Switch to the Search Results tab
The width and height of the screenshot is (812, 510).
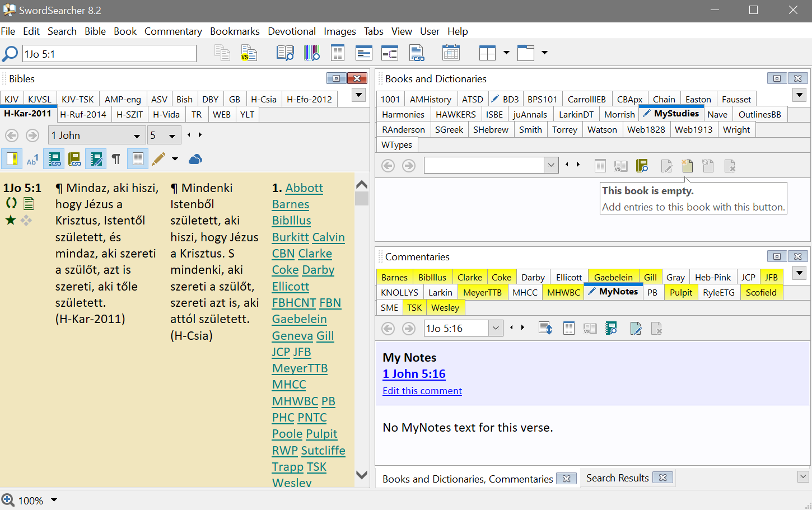coord(617,478)
